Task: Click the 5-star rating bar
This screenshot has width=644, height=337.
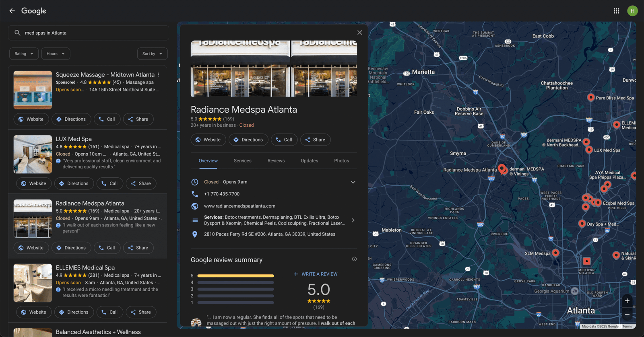Action: click(x=235, y=276)
